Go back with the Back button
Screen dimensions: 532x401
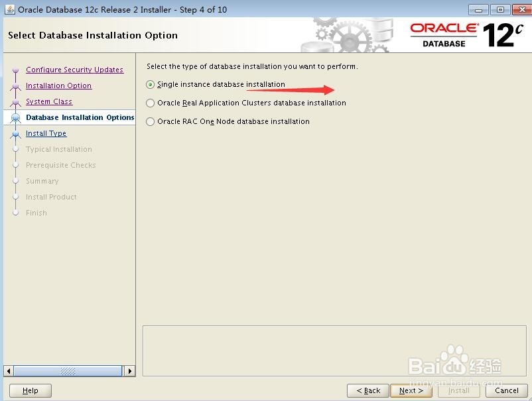coord(367,390)
